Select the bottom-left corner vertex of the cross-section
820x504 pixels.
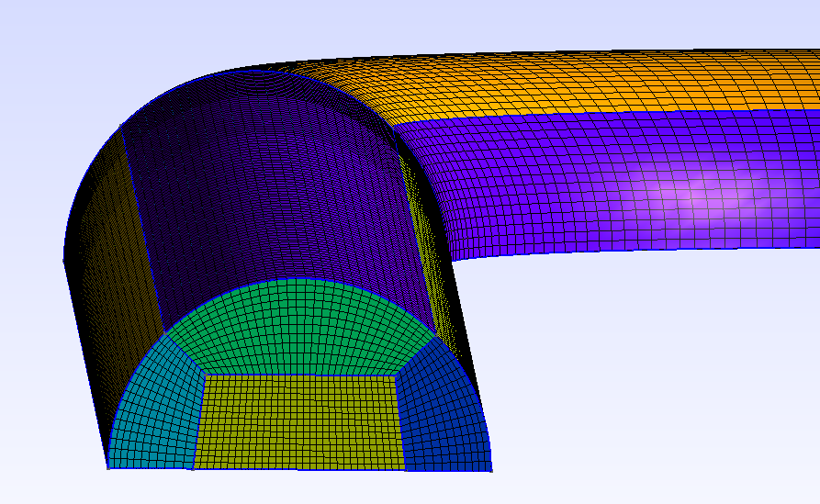point(108,468)
